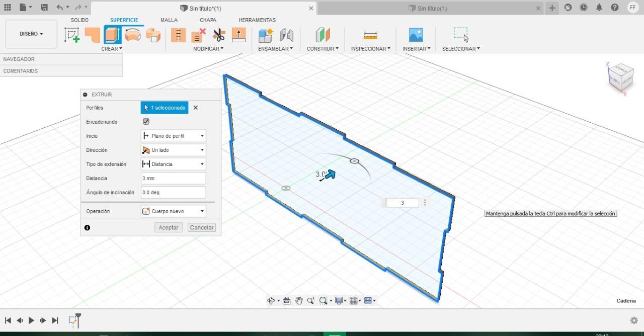
Task: Open the help question mark menu
Action: point(615,8)
